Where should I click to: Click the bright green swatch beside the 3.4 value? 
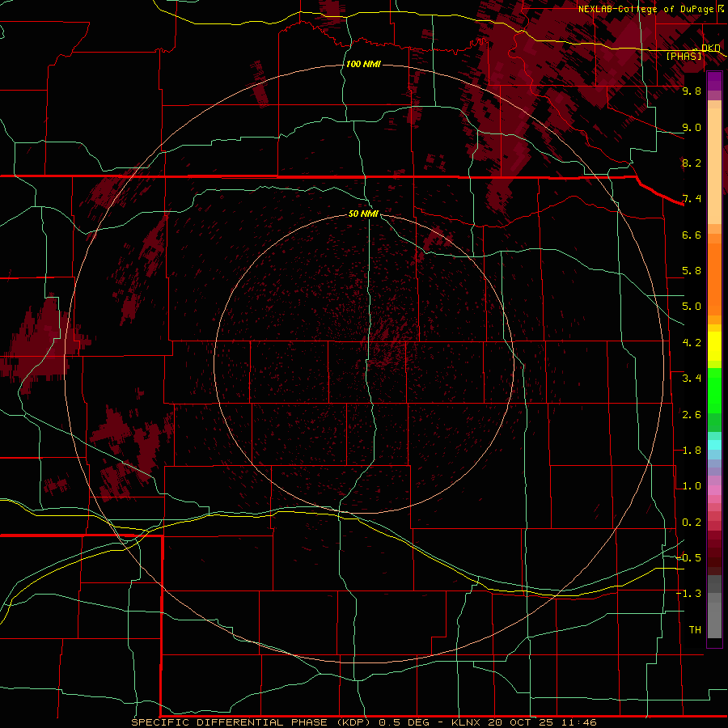pos(714,390)
